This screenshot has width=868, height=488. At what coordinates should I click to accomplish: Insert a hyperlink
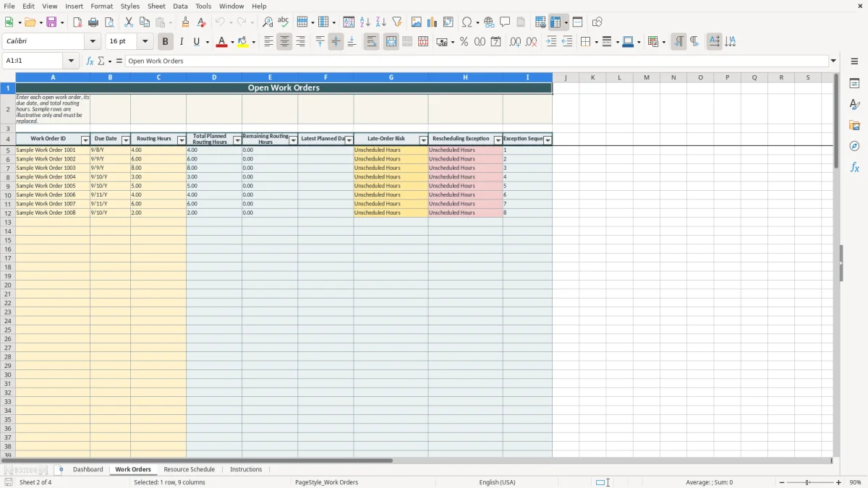point(489,22)
